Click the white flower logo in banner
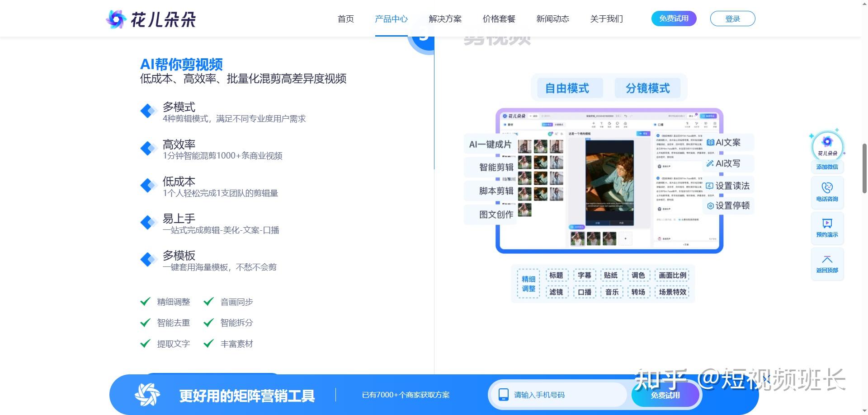Screen dimensions: 868x415 click(147, 395)
